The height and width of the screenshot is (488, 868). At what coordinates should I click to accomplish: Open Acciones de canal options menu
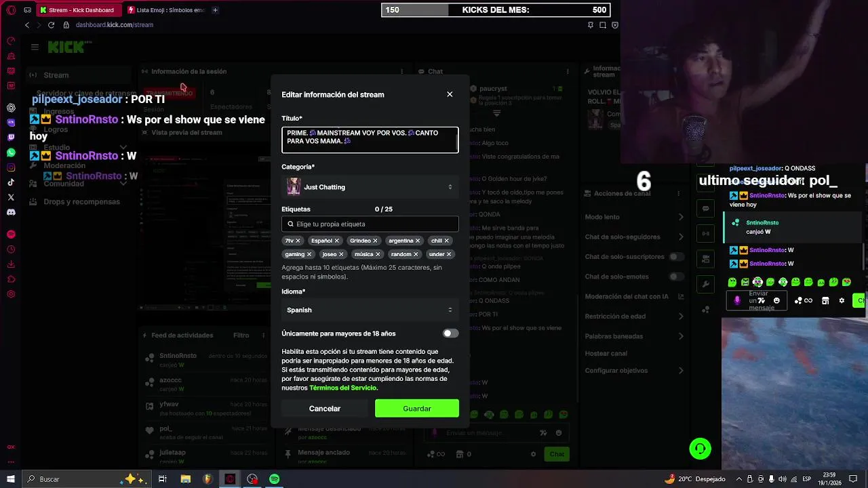coord(678,194)
